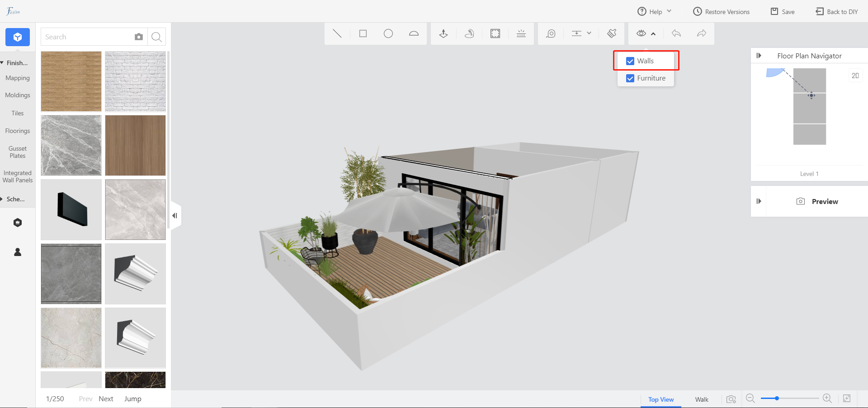
Task: Collapse the Floor Plan Navigator panel
Action: click(759, 56)
